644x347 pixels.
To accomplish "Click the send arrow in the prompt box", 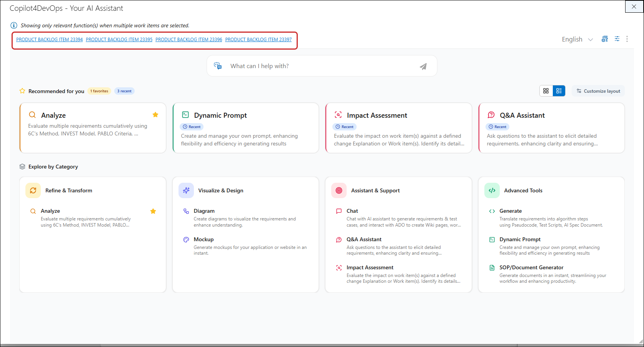I will click(x=423, y=66).
